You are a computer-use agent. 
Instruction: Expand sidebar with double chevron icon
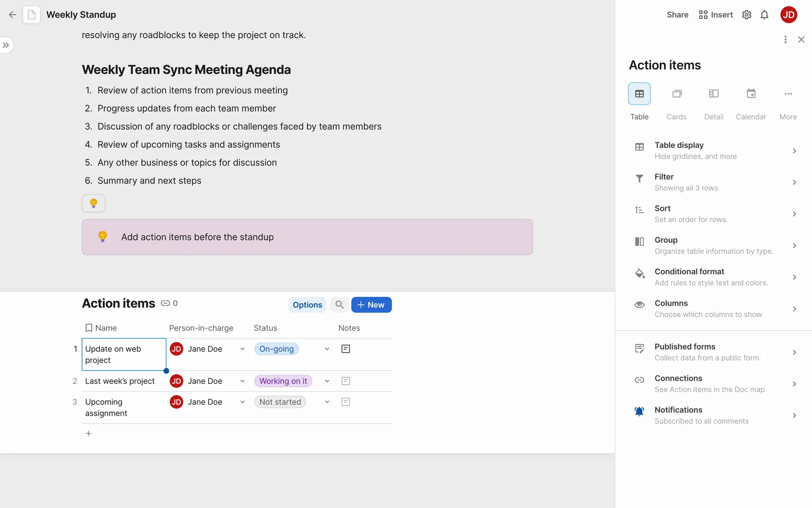coord(6,45)
